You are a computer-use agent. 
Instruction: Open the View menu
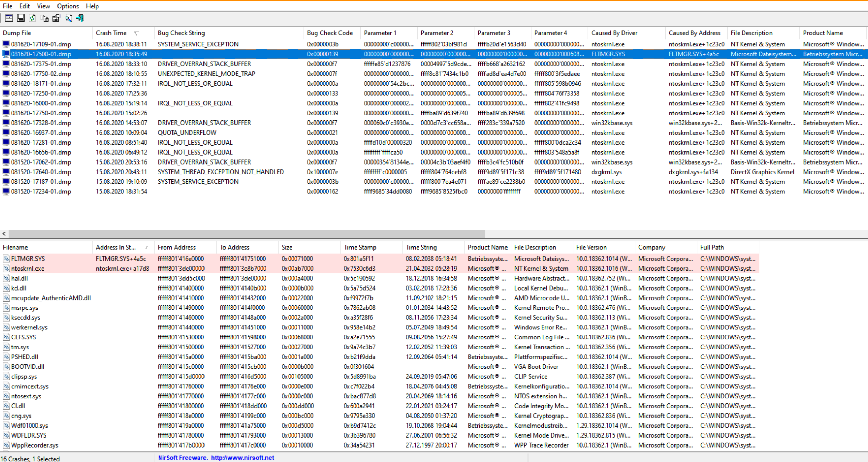coord(43,6)
